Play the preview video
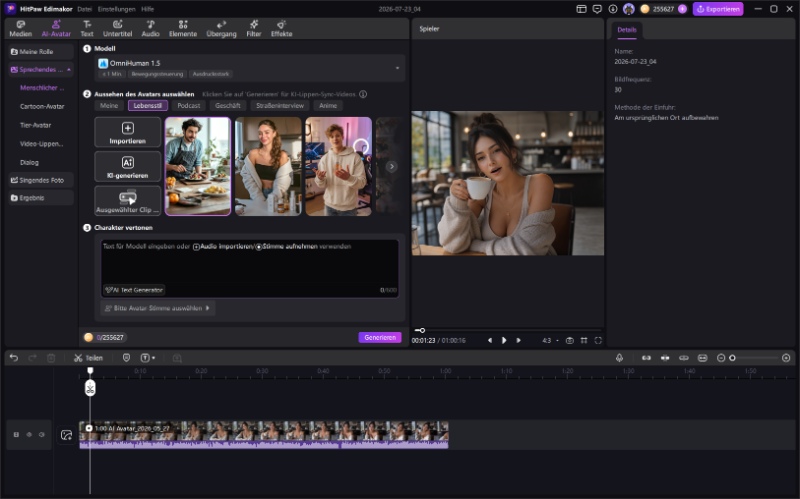Viewport: 800px width, 499px height. pos(504,340)
